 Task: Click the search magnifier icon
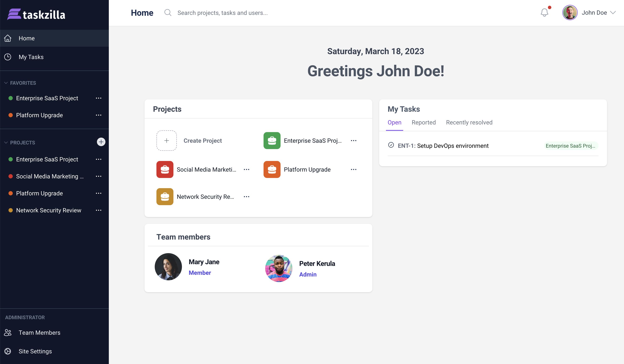168,12
